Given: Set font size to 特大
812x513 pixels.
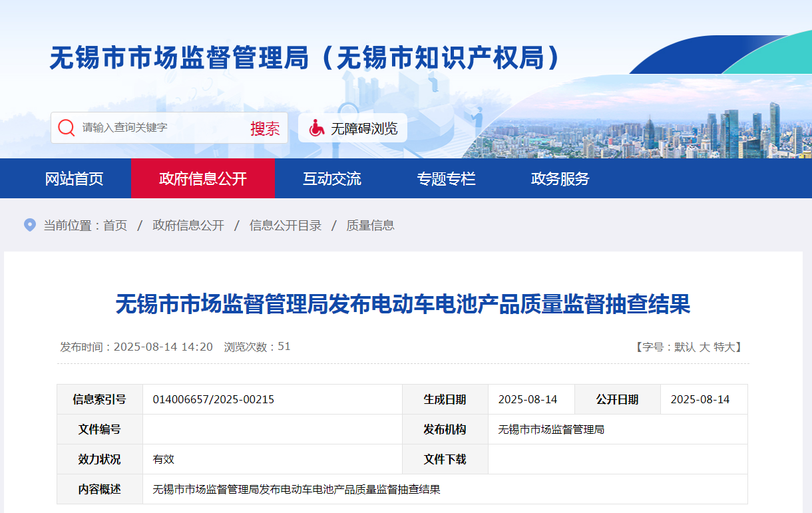Looking at the screenshot, I should [724, 347].
